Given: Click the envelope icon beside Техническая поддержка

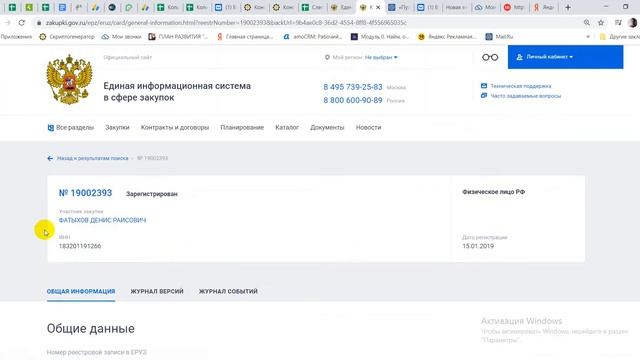Looking at the screenshot, I should click(x=484, y=86).
